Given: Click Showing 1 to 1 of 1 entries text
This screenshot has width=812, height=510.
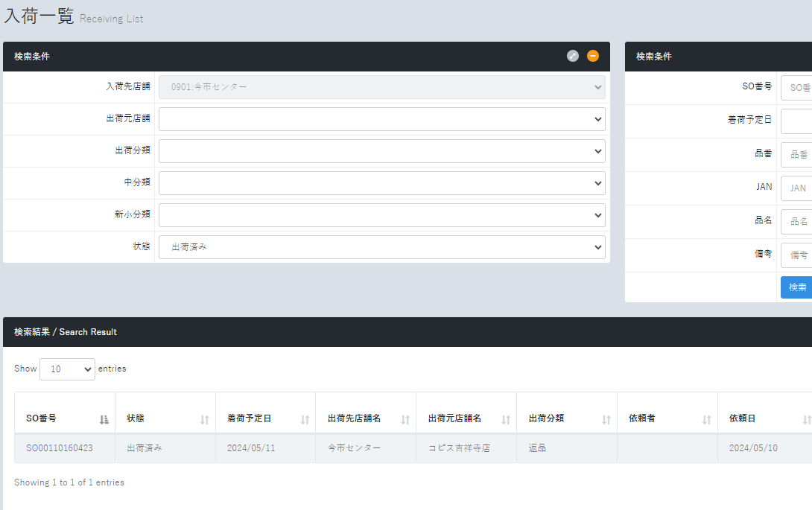Looking at the screenshot, I should coord(69,482).
